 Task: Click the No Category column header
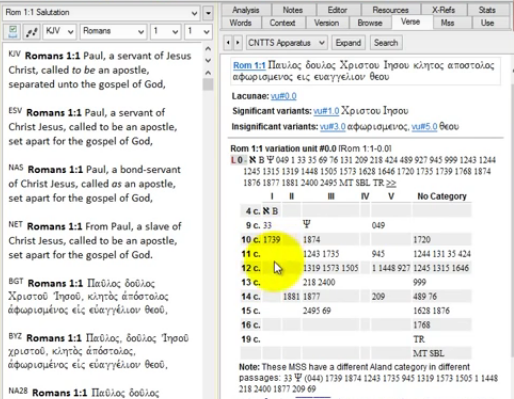(x=442, y=196)
